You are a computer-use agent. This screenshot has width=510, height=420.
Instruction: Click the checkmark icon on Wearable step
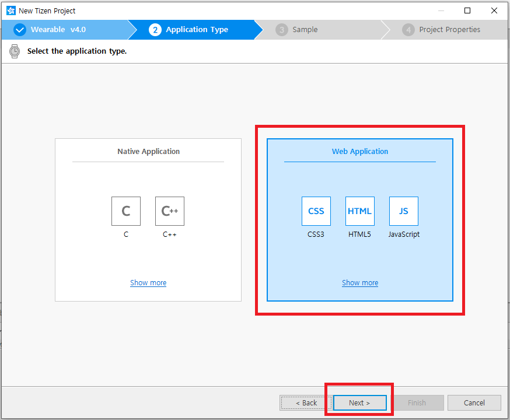[20, 30]
